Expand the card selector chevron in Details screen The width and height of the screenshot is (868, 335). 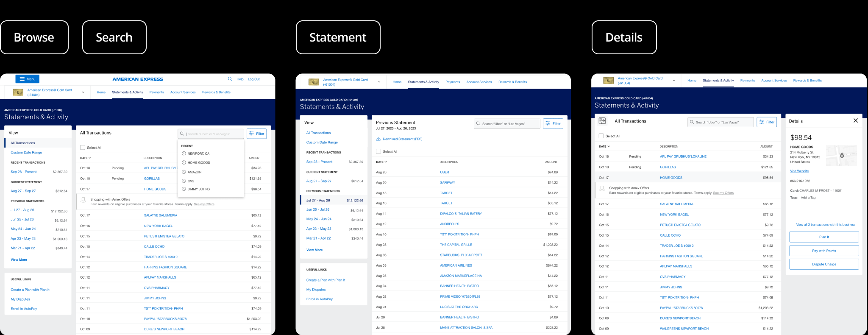point(674,80)
